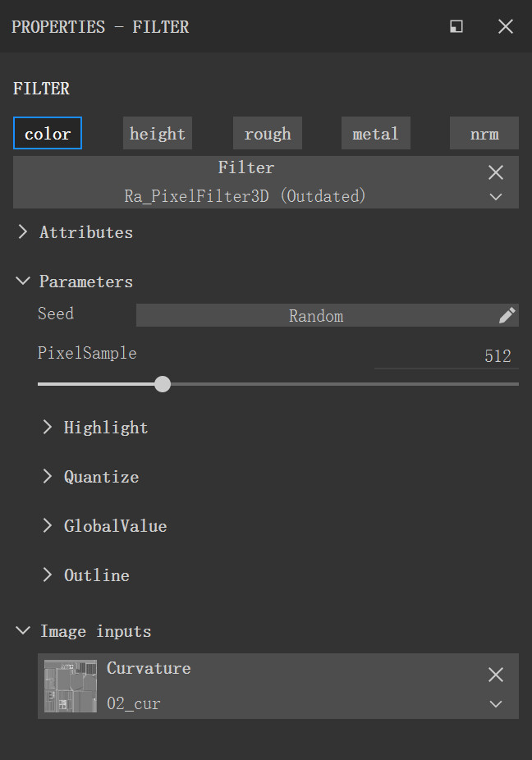Collapse the Parameters section
The width and height of the screenshot is (532, 760).
click(x=23, y=282)
